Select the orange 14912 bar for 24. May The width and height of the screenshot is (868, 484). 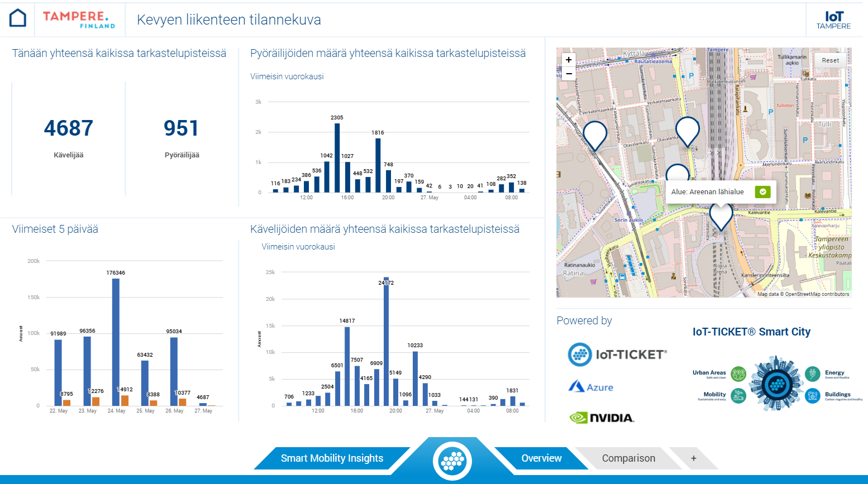[125, 400]
